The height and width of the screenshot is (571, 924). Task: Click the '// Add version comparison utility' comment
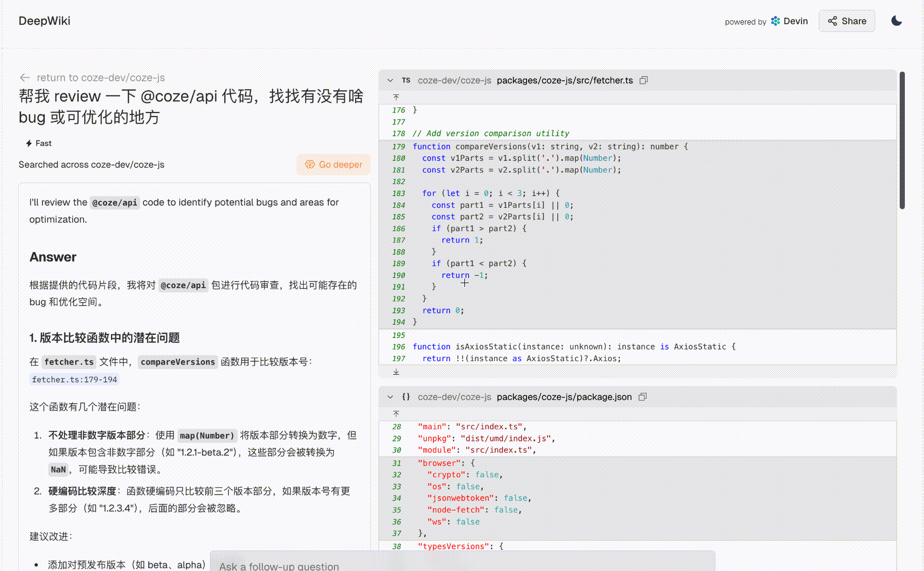click(491, 133)
